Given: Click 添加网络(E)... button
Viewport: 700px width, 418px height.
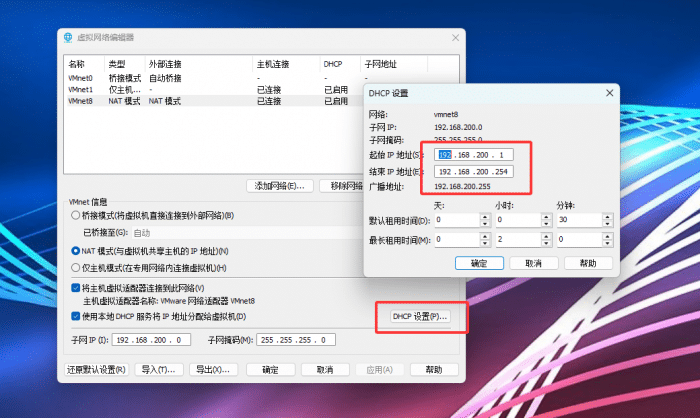Looking at the screenshot, I should coord(280,186).
